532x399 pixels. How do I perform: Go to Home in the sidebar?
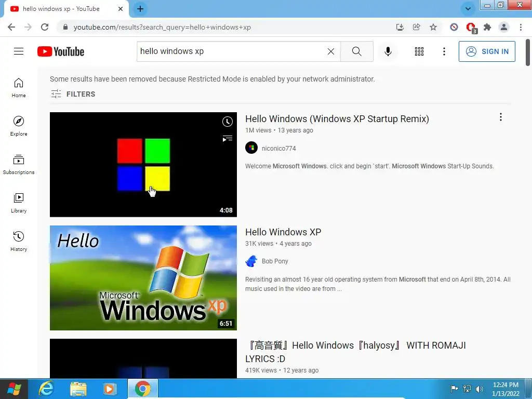19,88
